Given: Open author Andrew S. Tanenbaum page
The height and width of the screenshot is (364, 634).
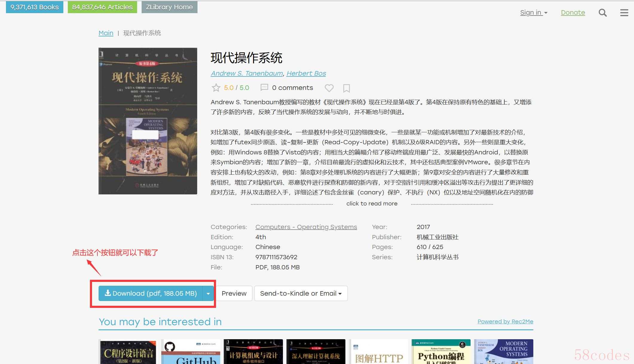Looking at the screenshot, I should [x=247, y=73].
